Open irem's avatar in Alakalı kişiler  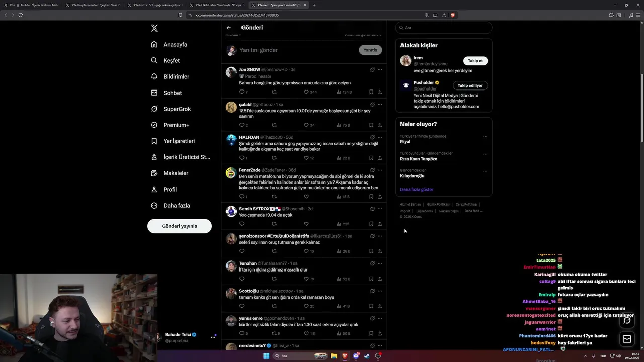[x=406, y=61]
